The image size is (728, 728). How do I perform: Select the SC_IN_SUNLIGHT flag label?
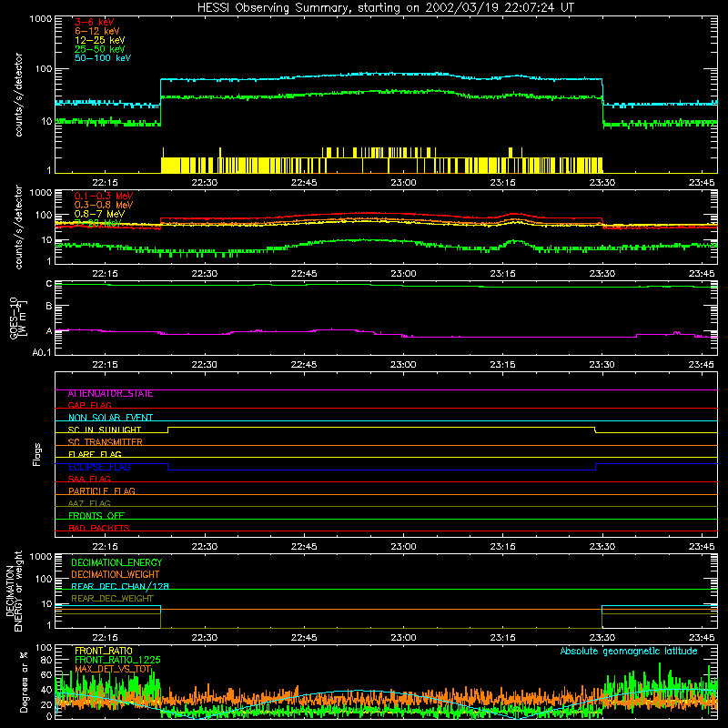[x=105, y=430]
